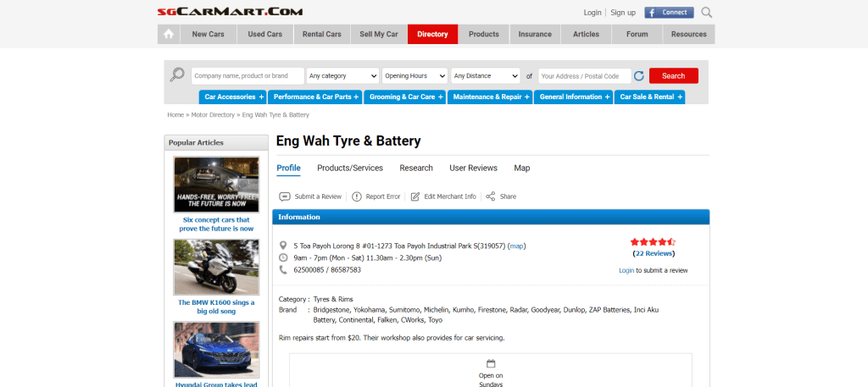The image size is (868, 387).
Task: Click the clock icon beside opening hours
Action: [283, 257]
